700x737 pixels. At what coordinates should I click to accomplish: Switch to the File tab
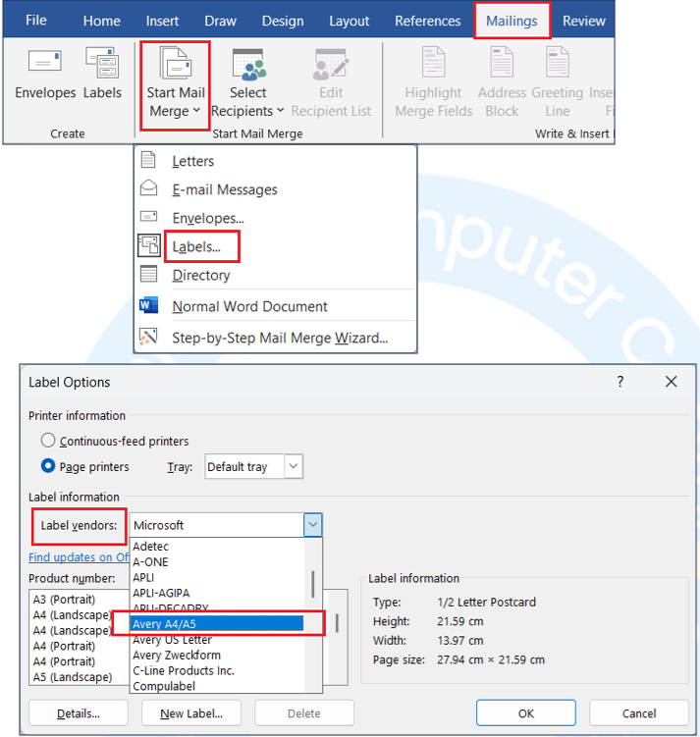pyautogui.click(x=36, y=21)
